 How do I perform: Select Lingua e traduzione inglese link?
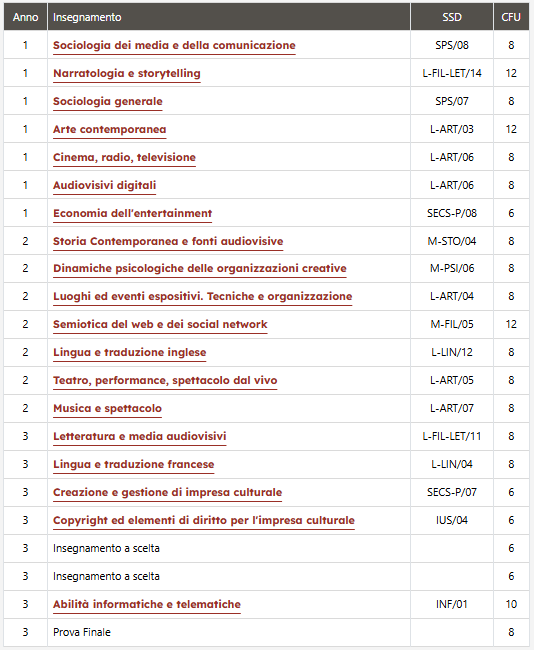pos(129,352)
